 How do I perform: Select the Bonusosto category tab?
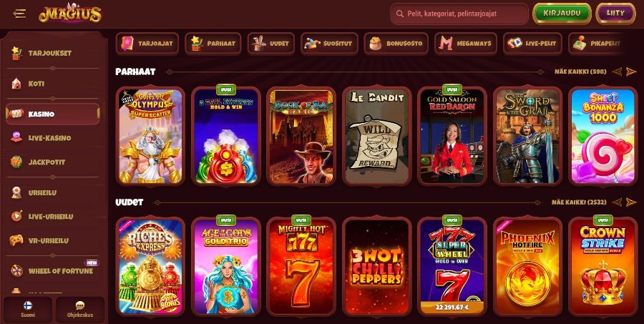pos(396,44)
